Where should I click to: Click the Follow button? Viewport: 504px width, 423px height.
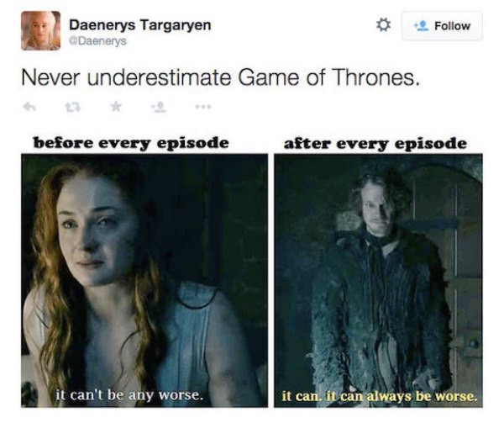(442, 26)
